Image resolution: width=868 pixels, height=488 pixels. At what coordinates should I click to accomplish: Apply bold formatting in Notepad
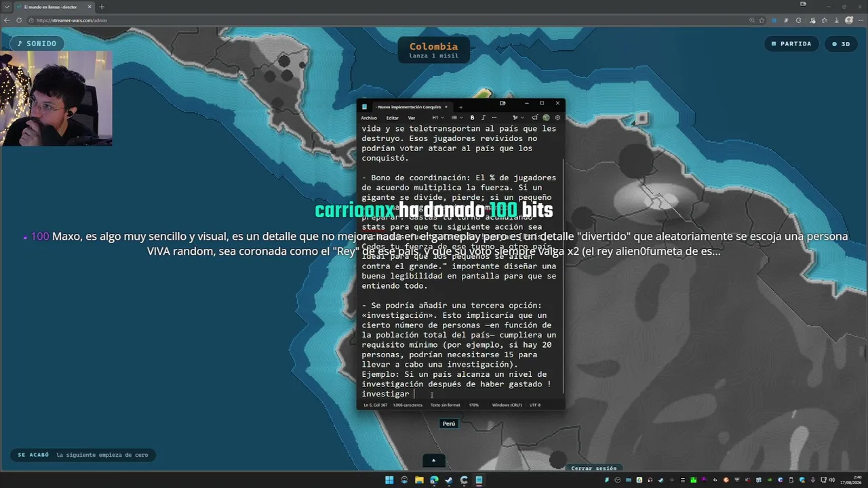coord(473,118)
